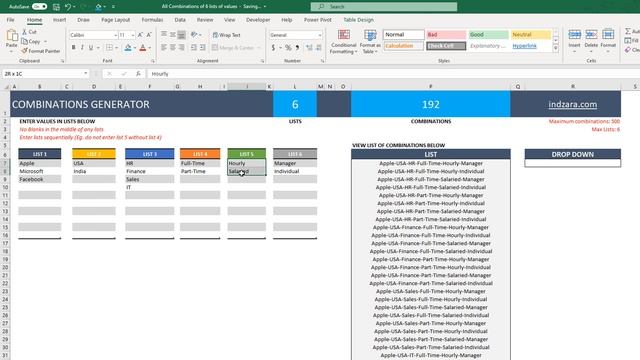Viewport: 640px width, 360px height.
Task: Open the Developer tab
Action: pyautogui.click(x=258, y=20)
